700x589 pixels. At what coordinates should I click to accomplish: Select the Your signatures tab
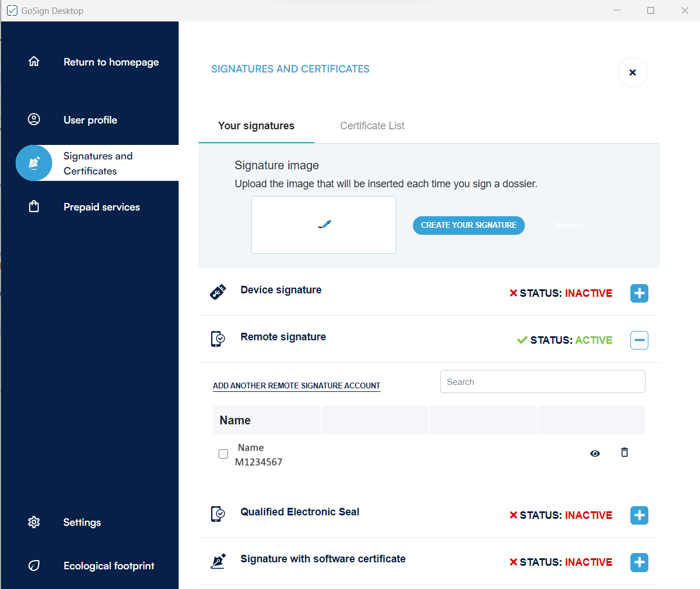tap(256, 126)
